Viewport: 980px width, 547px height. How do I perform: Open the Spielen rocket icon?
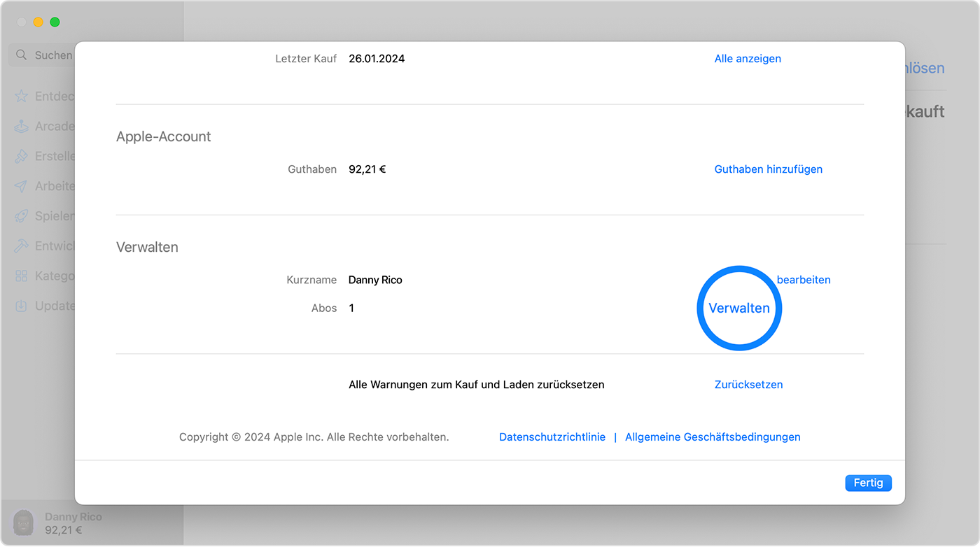click(22, 216)
